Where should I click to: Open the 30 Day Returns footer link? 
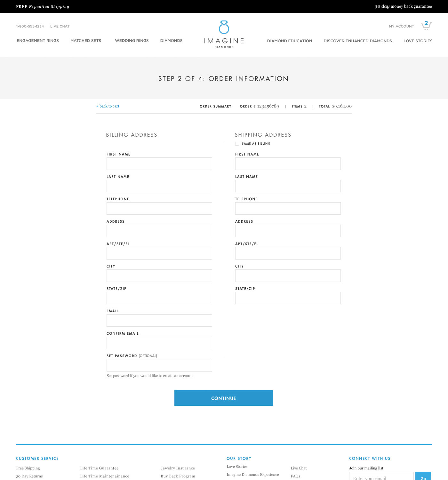(x=29, y=476)
